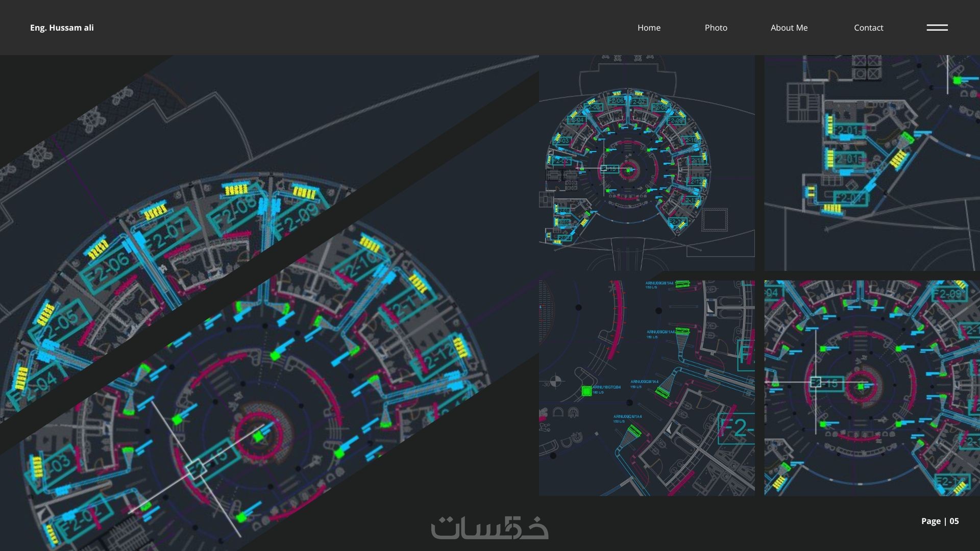Go to the Home page
Image resolution: width=980 pixels, height=551 pixels.
point(649,28)
